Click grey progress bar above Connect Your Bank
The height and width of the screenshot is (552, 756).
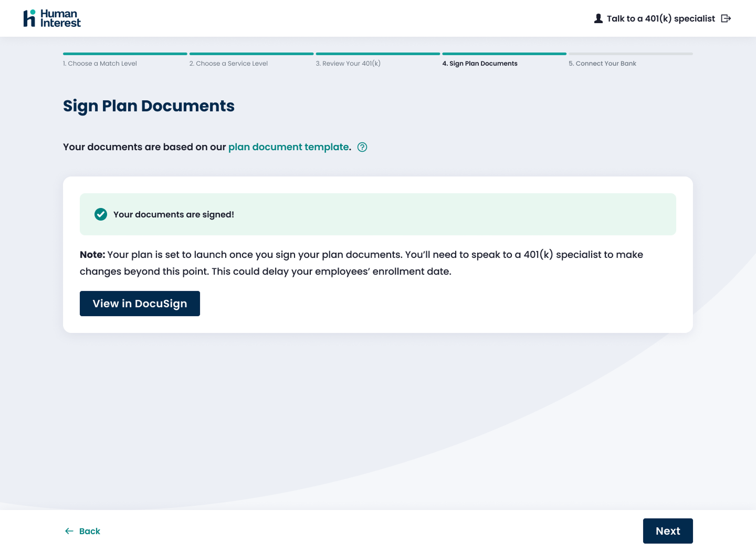click(x=631, y=54)
